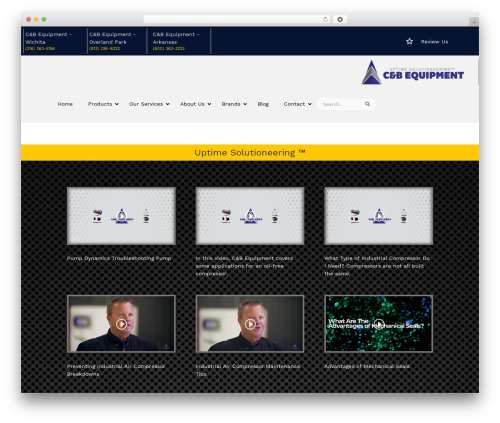Play the Advantages of Mechanical Seals video

pyautogui.click(x=379, y=324)
